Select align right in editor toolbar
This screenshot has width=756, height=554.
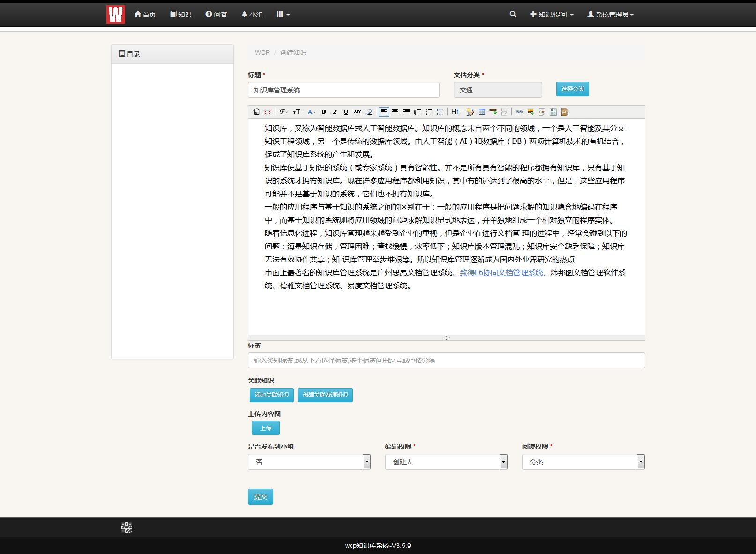click(x=406, y=112)
